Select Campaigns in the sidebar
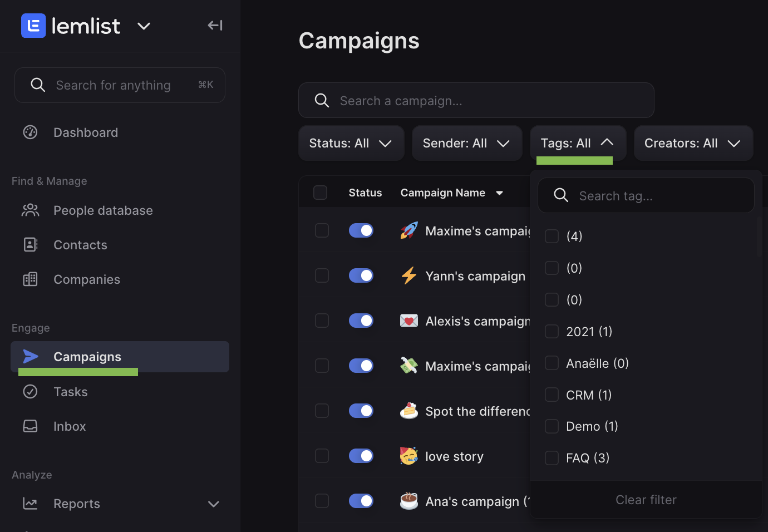The width and height of the screenshot is (768, 532). [x=120, y=357]
